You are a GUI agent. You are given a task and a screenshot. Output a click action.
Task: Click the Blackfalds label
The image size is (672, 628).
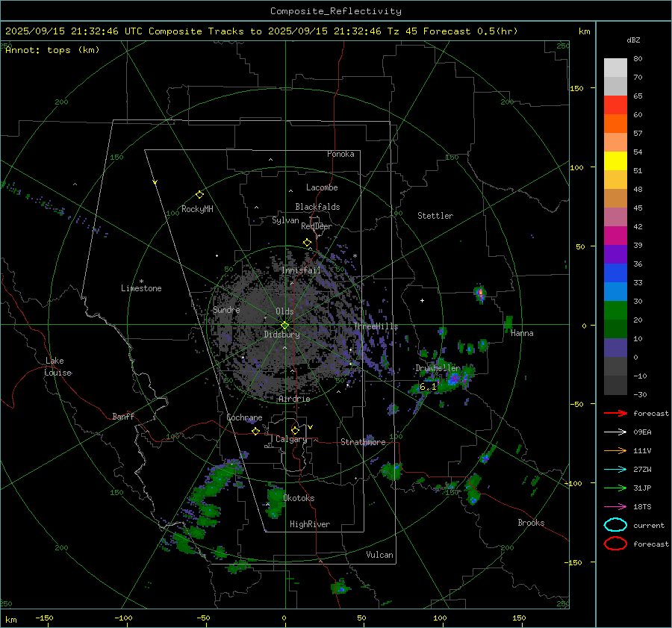pyautogui.click(x=317, y=207)
